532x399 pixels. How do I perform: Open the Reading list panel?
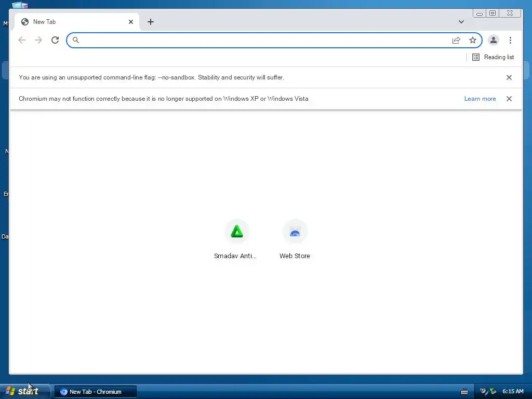tap(493, 57)
